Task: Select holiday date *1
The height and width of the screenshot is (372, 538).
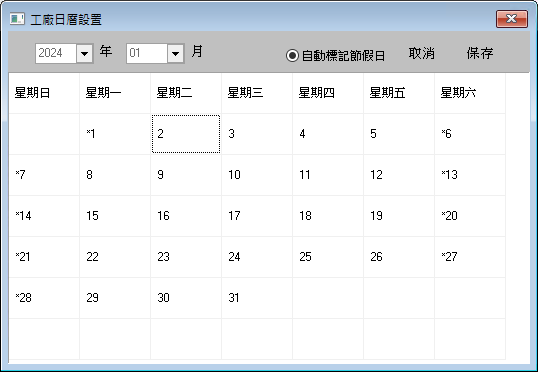Action: 115,134
